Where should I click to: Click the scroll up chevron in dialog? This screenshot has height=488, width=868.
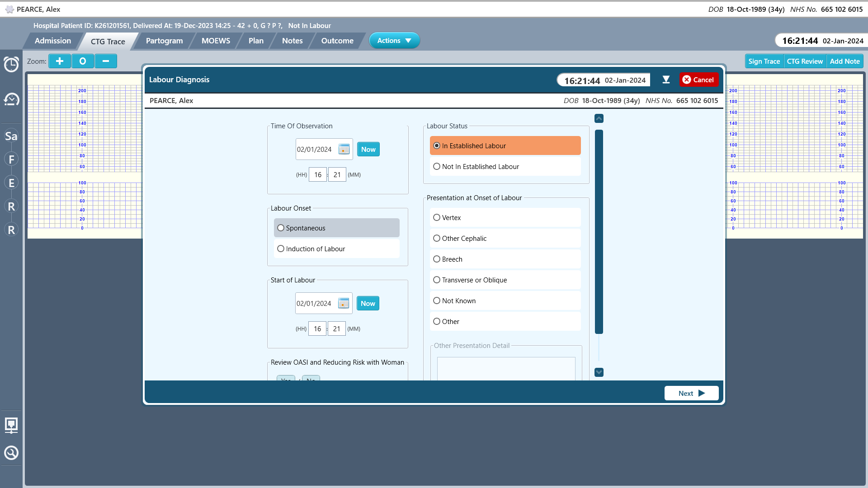point(599,118)
